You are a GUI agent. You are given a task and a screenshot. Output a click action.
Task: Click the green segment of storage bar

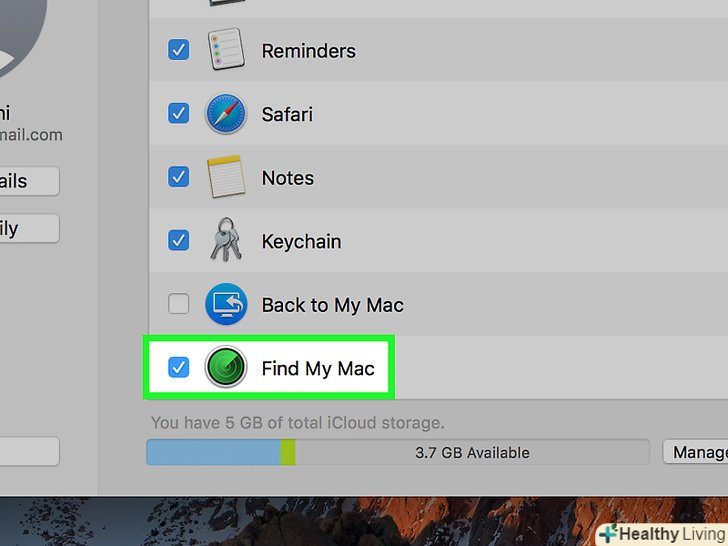coord(288,452)
